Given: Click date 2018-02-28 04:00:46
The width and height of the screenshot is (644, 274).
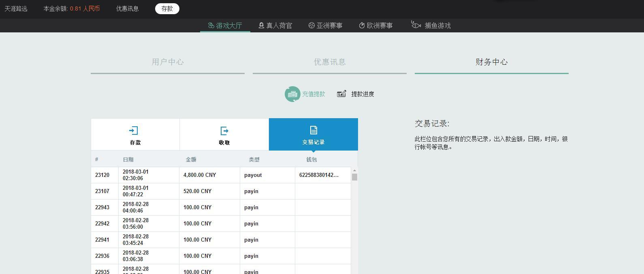Looking at the screenshot, I should click(136, 207).
